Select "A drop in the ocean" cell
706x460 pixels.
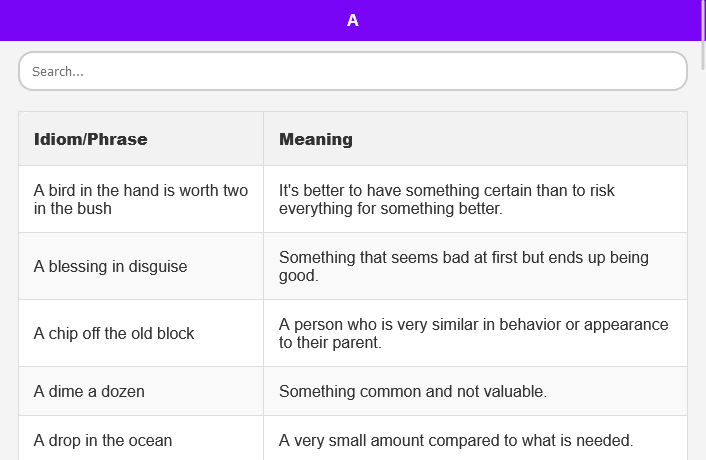tap(103, 440)
